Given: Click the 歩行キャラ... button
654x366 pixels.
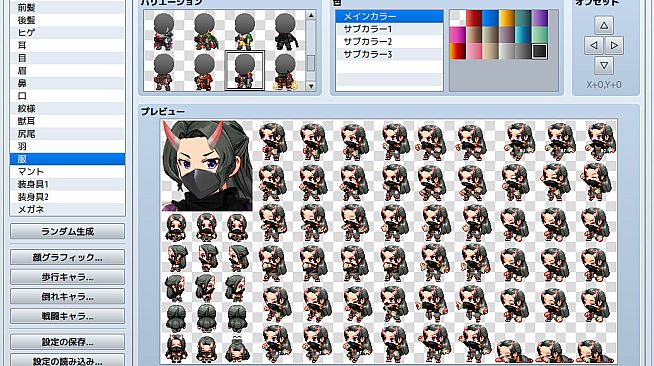Looking at the screenshot, I should 67,277.
